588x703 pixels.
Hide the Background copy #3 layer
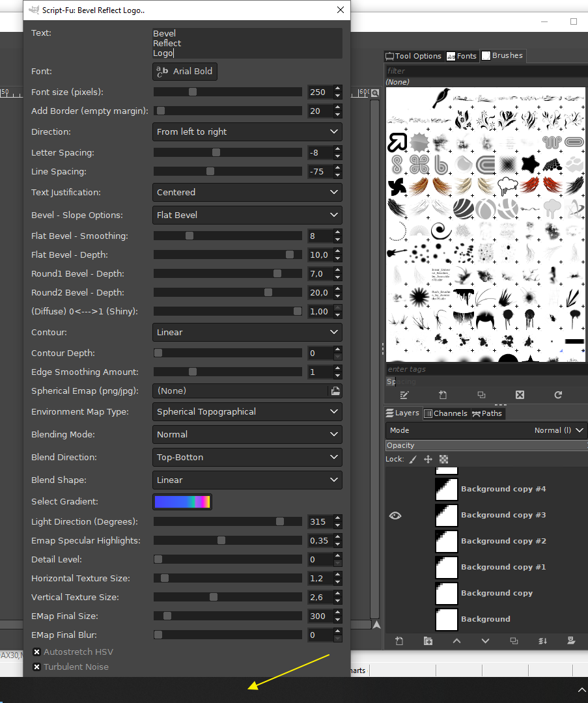tap(395, 516)
